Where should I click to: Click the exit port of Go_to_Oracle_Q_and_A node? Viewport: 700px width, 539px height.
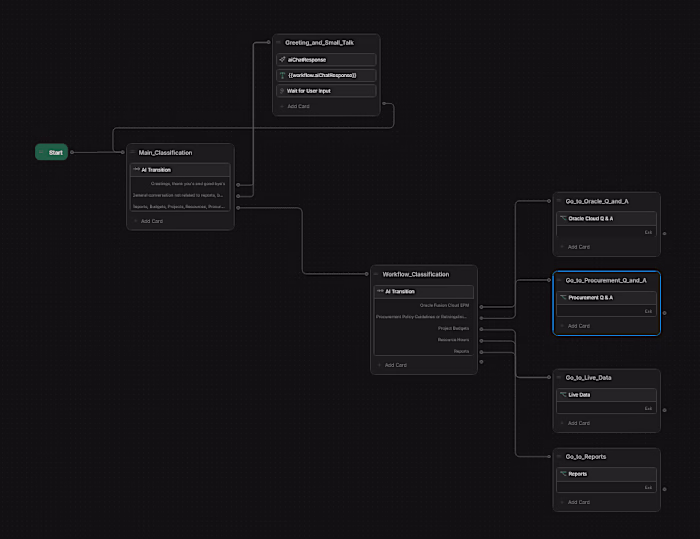664,234
